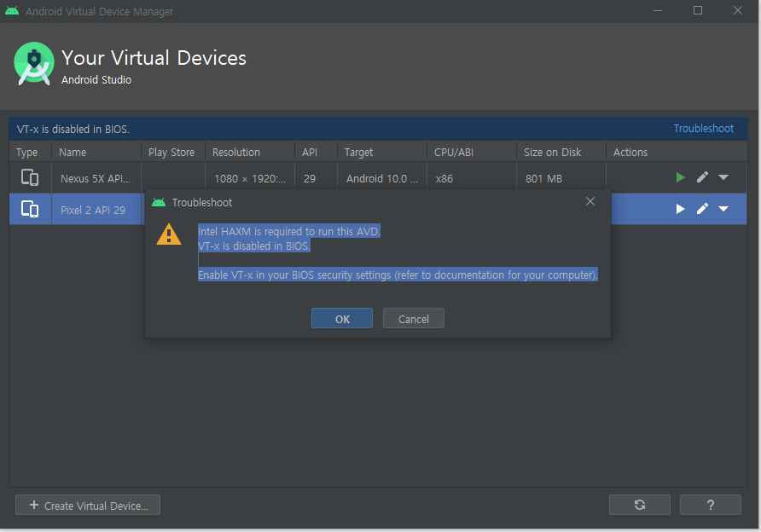Click the warning triangle icon in dialog
Viewport: 761px width, 532px height.
tap(169, 234)
